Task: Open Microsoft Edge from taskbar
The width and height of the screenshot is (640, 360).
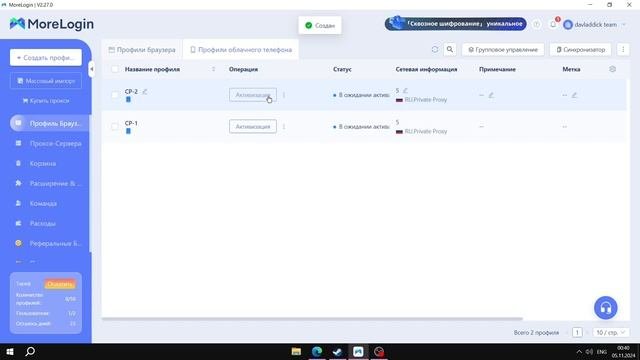Action: 317,351
